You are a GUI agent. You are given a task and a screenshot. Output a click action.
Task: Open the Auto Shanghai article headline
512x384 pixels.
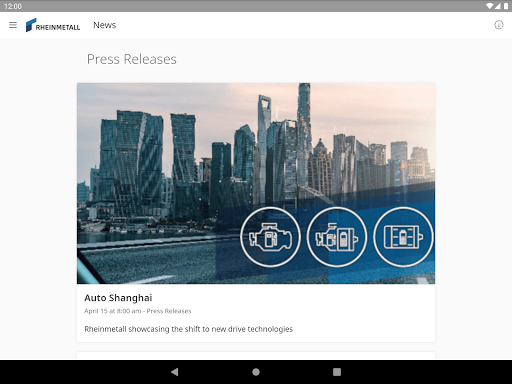tap(118, 298)
